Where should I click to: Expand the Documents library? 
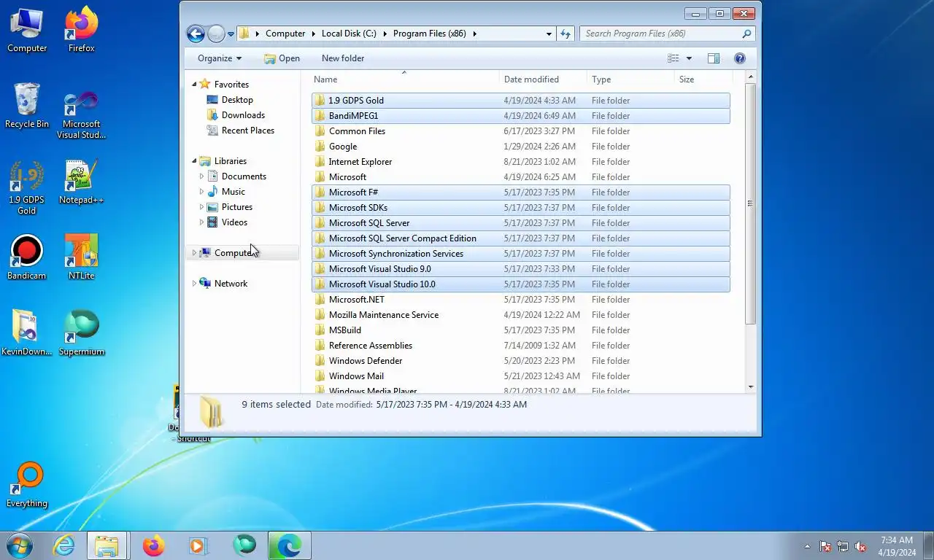(x=202, y=176)
